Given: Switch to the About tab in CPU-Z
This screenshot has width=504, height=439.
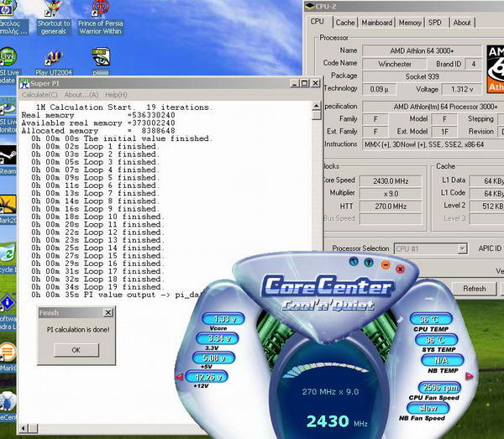Looking at the screenshot, I should 462,23.
